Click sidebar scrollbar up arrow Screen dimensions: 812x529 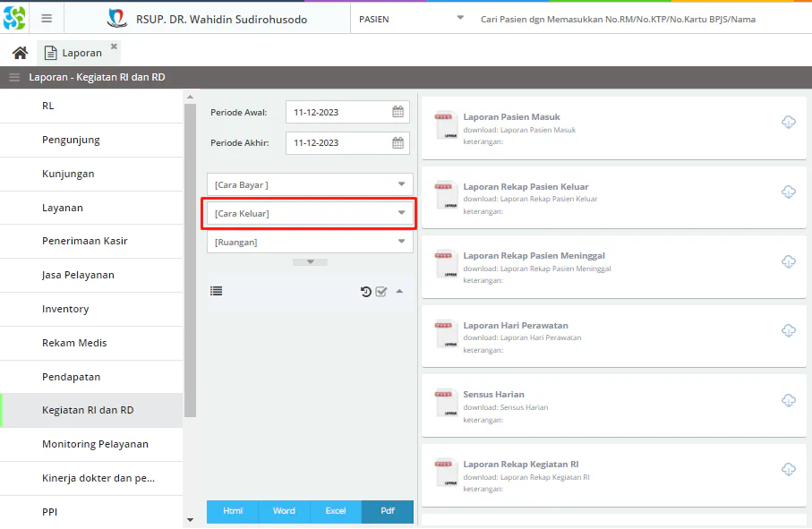pos(190,97)
